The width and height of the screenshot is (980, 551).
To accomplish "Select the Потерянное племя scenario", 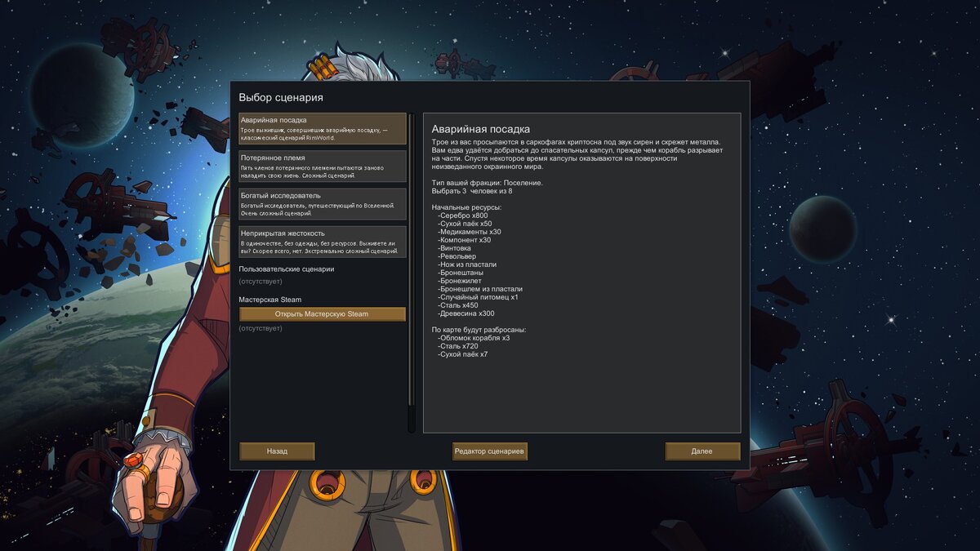I will click(323, 167).
